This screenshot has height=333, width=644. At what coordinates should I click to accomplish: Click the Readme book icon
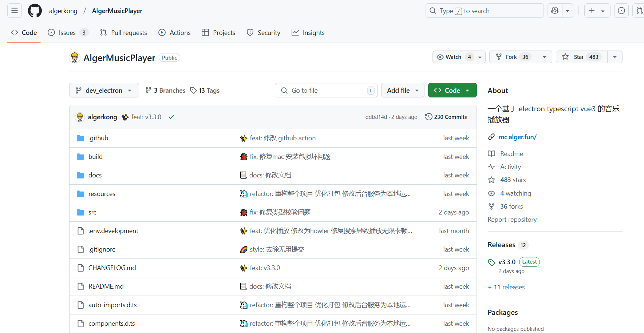491,154
